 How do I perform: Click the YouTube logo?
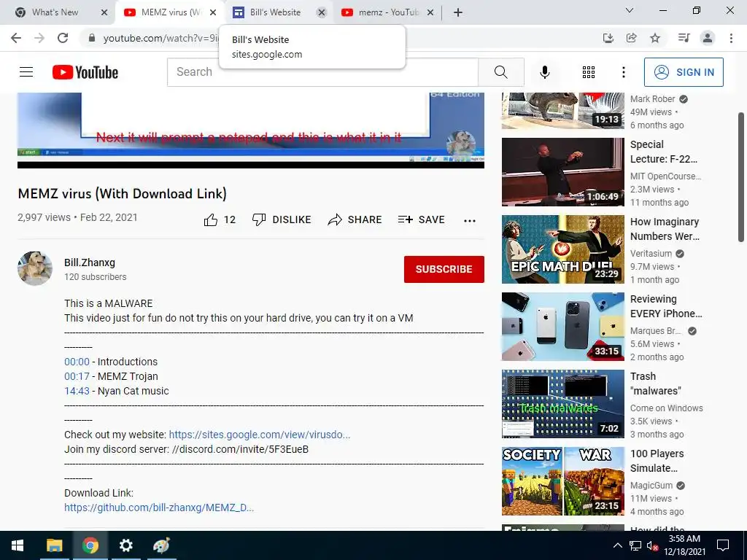[x=85, y=72]
